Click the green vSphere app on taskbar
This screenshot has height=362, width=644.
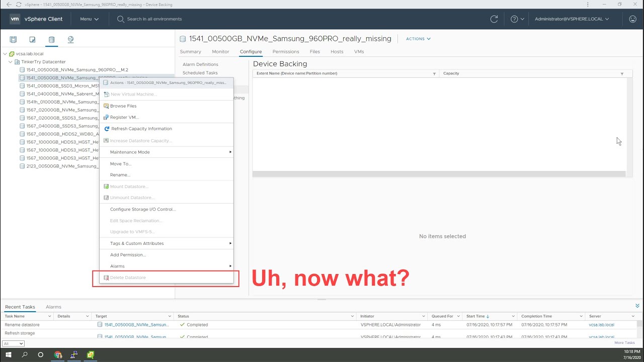90,354
